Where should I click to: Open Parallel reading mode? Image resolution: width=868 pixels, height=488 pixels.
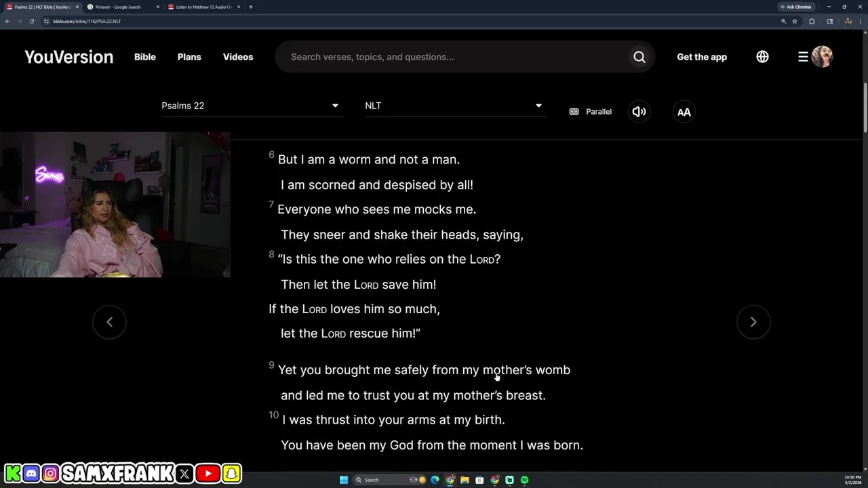[591, 112]
